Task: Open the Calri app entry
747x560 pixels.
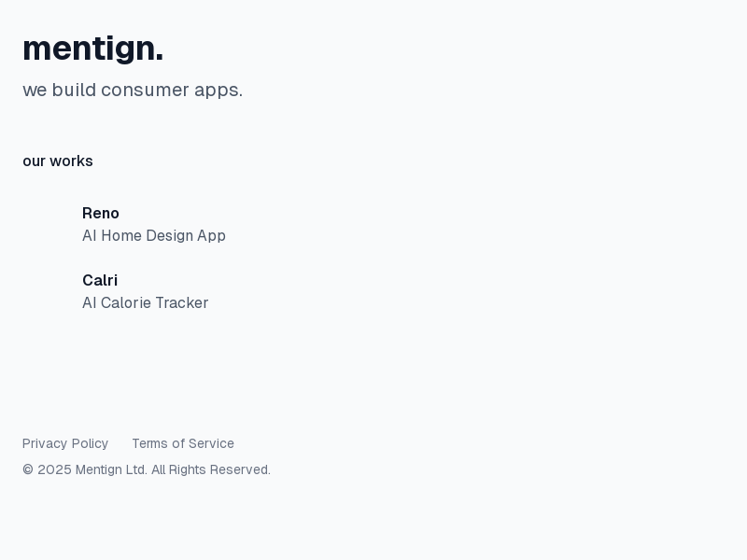Action: (100, 281)
